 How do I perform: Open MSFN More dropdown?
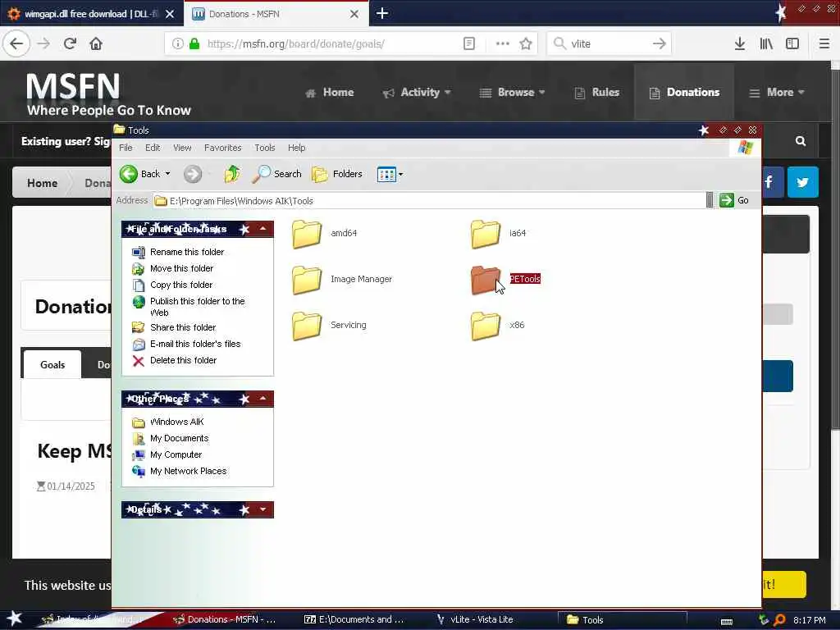point(776,92)
